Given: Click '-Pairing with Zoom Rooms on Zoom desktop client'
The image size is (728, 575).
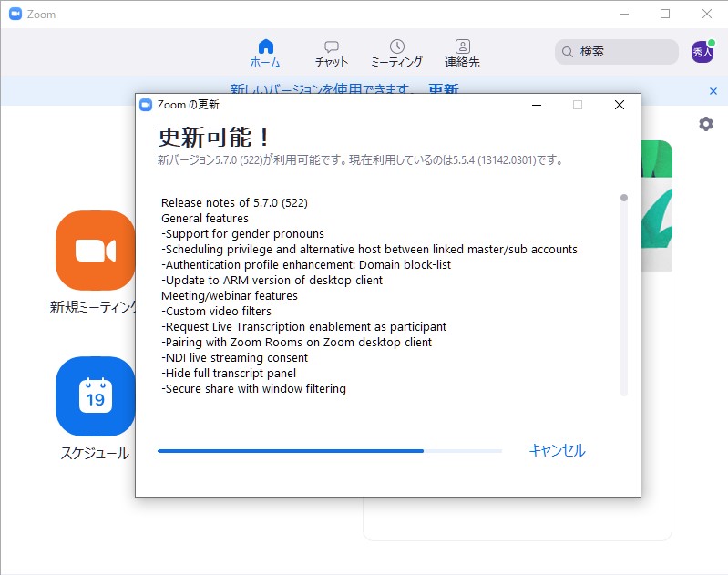Looking at the screenshot, I should 297,343.
